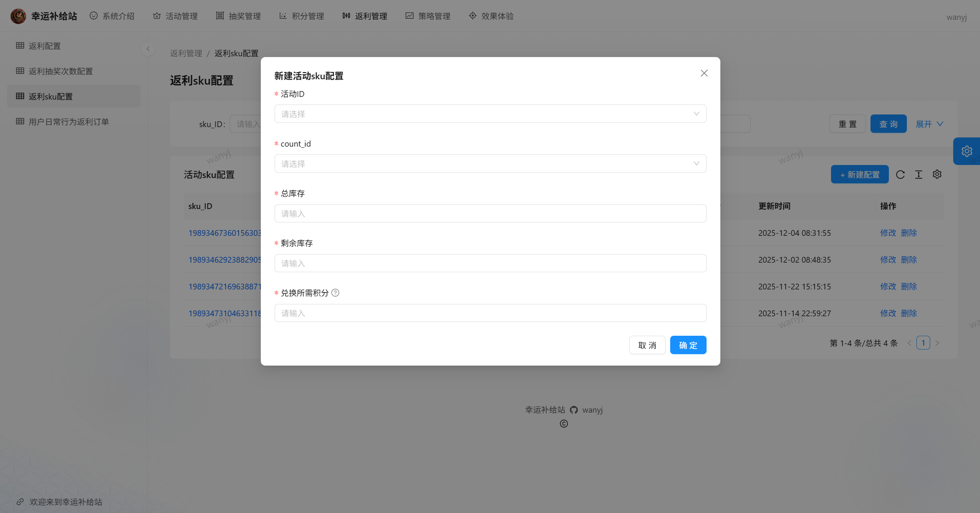The image size is (980, 513).
Task: Open the count_id dropdown
Action: point(490,163)
